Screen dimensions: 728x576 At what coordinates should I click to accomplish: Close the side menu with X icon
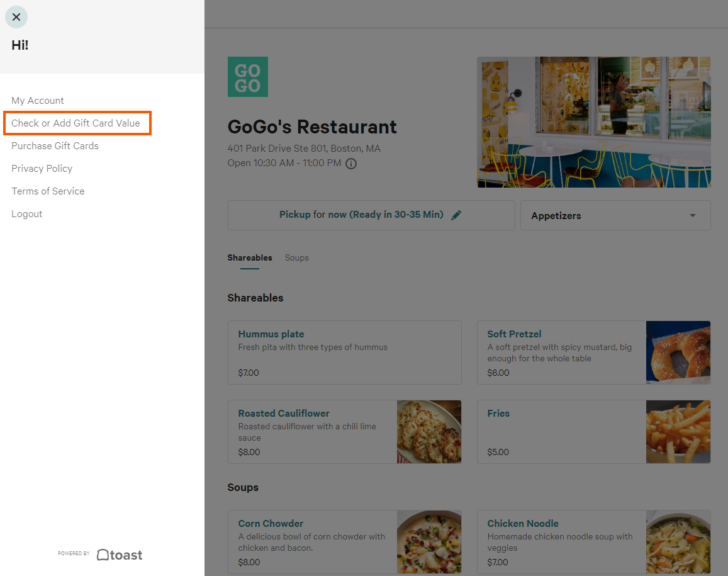[16, 17]
